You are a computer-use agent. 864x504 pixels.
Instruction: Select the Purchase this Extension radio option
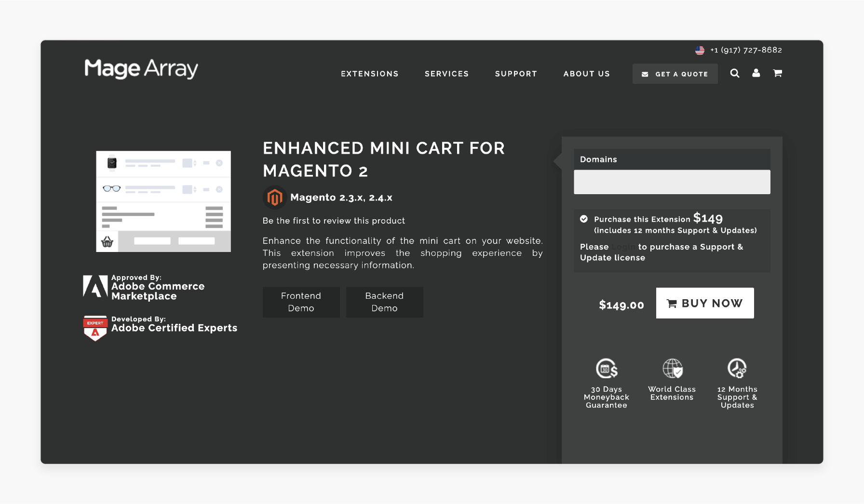click(x=584, y=219)
